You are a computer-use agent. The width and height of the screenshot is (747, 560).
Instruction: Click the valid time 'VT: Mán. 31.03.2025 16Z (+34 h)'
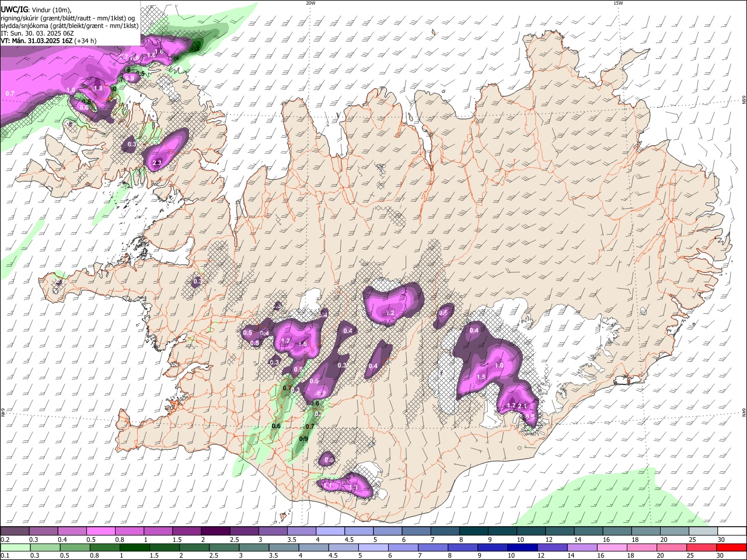click(x=48, y=41)
